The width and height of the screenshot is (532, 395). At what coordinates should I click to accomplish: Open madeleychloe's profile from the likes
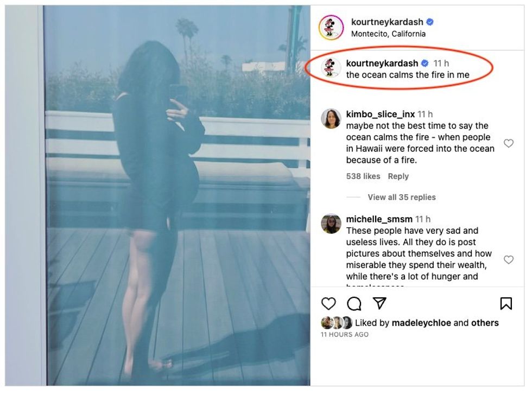[x=421, y=323]
